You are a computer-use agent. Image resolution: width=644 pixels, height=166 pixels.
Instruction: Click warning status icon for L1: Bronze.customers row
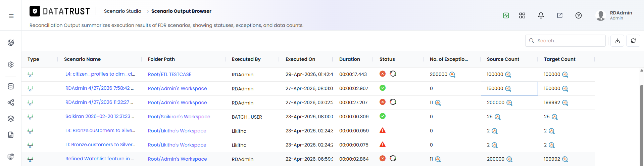(383, 144)
